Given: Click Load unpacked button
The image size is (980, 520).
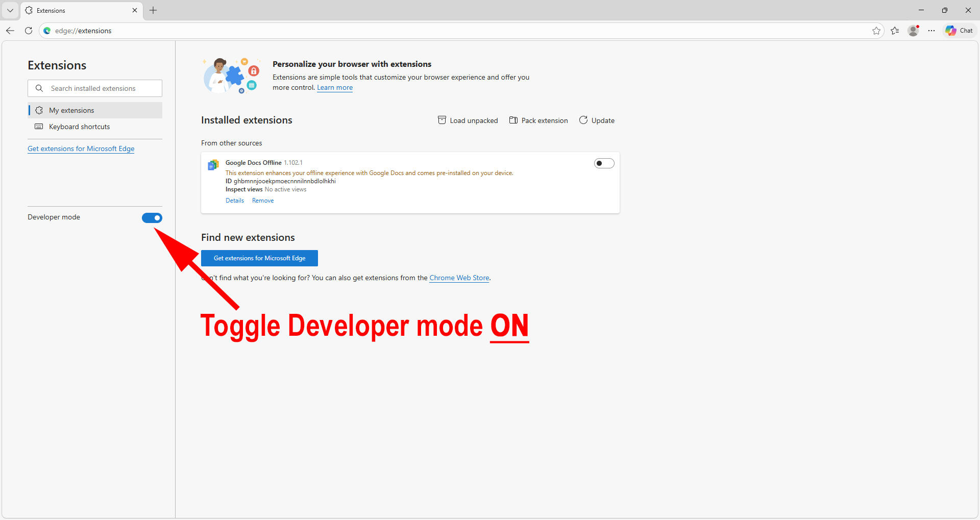Looking at the screenshot, I should click(x=468, y=120).
